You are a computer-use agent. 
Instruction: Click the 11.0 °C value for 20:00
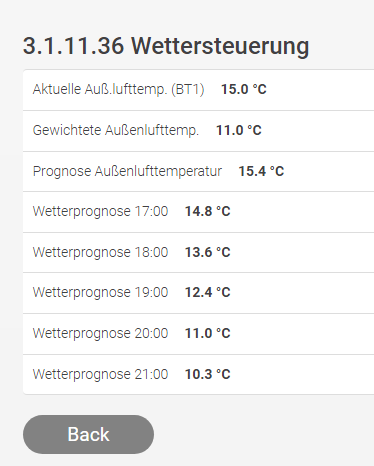208,333
